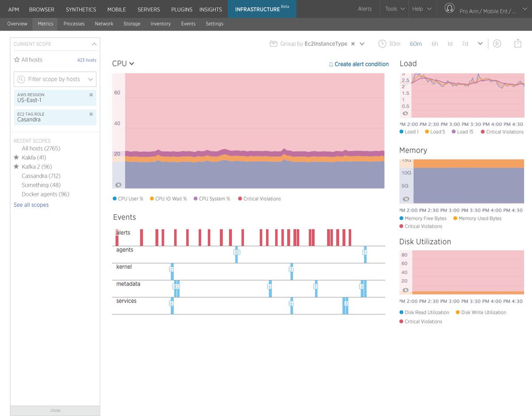Select the 1d time range
Viewport: 532px width, 416px height.
(450, 44)
